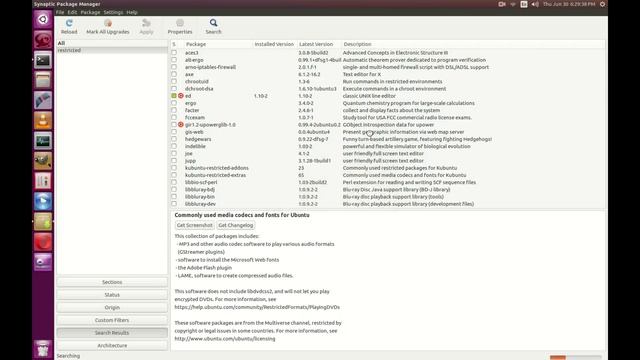
Task: Select the 'chrootuid' package row
Action: [x=388, y=82]
